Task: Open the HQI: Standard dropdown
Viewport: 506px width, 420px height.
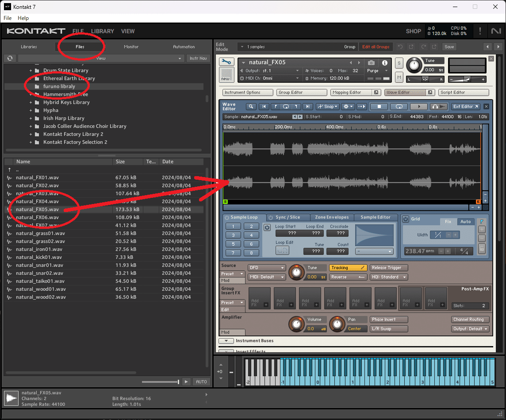Action: point(388,277)
